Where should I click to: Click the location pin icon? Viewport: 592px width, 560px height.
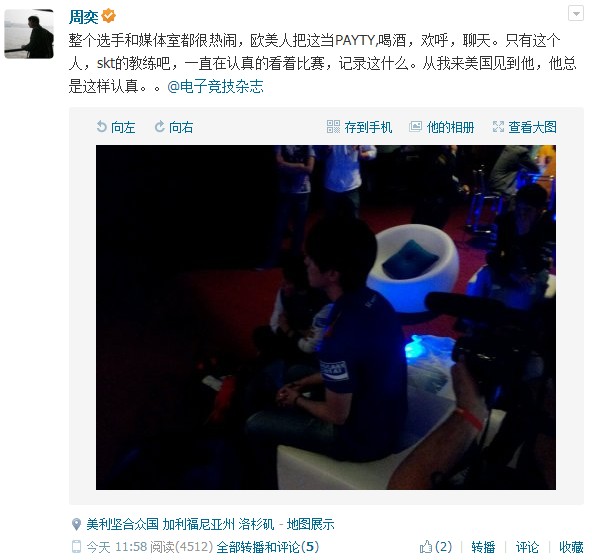(x=76, y=524)
